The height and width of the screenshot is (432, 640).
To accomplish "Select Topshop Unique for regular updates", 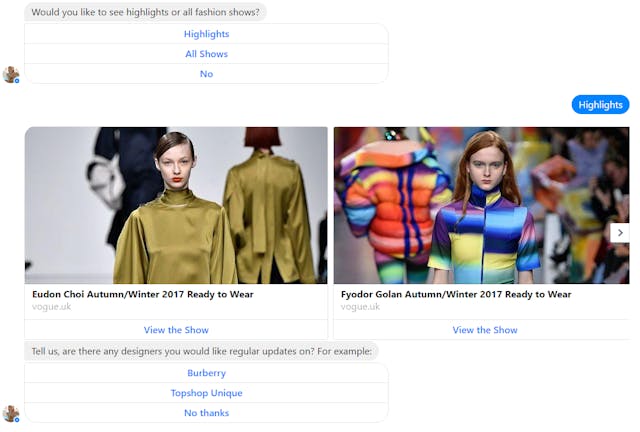I will click(206, 393).
